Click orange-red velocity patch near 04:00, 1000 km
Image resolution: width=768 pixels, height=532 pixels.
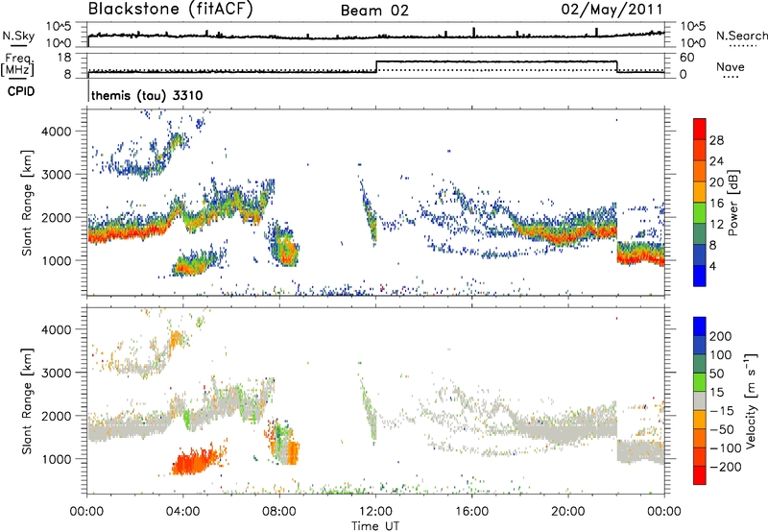coord(195,463)
